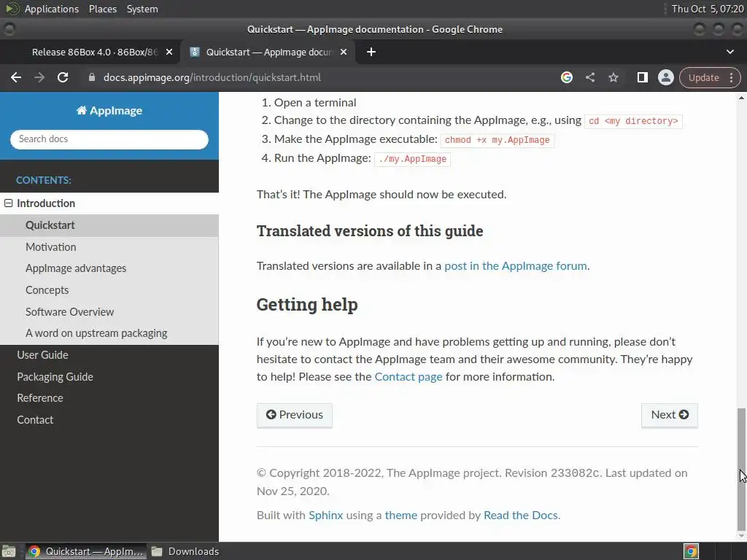Reload the current page
Image resolution: width=747 pixels, height=560 pixels.
pos(63,77)
